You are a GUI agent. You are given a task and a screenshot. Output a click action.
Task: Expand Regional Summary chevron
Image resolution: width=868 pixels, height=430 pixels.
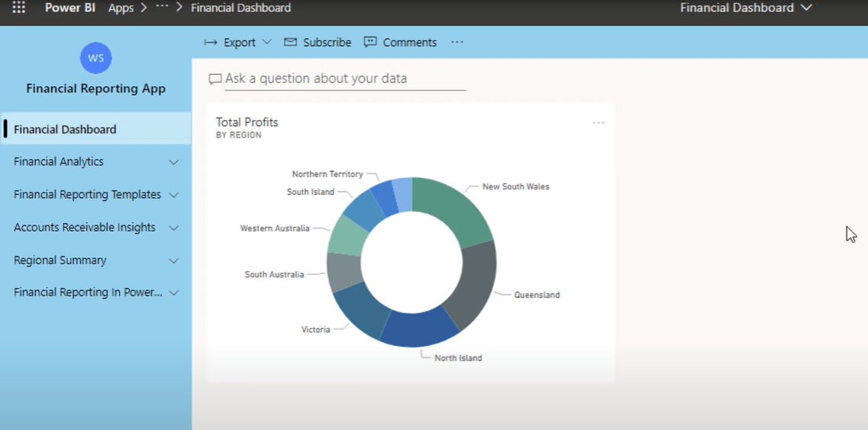[x=174, y=260]
